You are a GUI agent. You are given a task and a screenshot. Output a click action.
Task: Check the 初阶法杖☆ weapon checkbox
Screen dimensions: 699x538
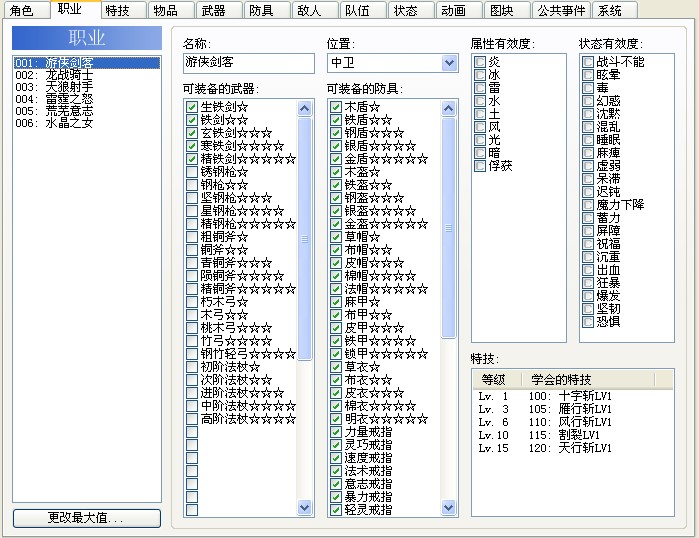[x=192, y=367]
